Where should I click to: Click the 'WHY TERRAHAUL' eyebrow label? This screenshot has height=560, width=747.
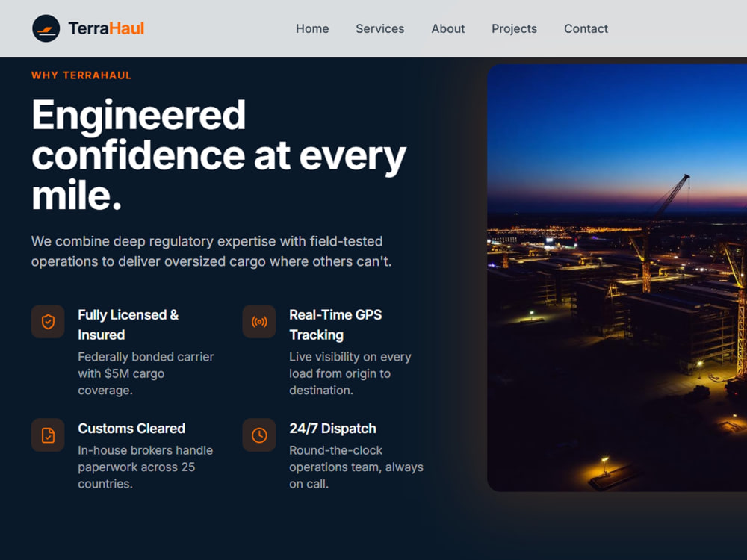coord(81,75)
